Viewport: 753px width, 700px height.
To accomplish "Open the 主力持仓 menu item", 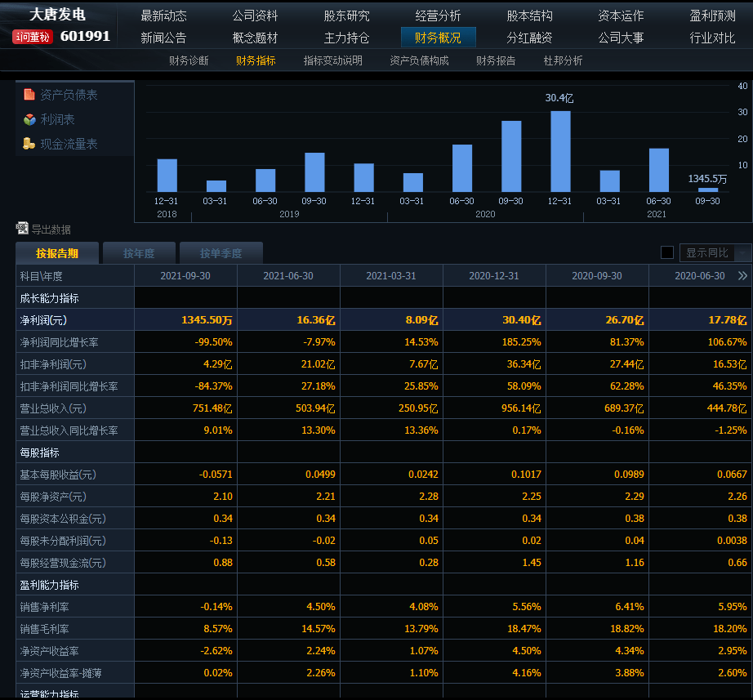I will click(x=346, y=38).
